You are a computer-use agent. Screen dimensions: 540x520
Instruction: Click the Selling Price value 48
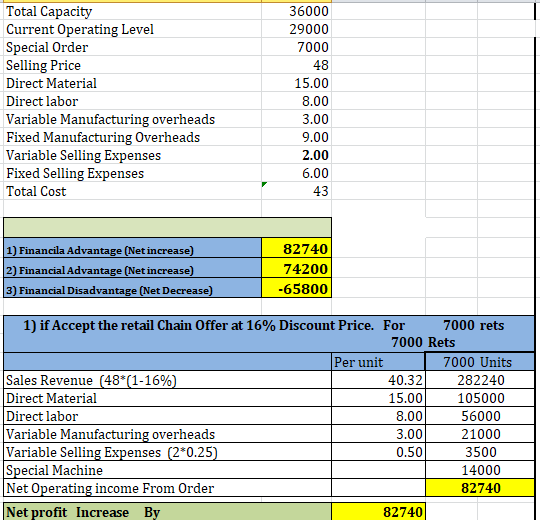point(296,65)
